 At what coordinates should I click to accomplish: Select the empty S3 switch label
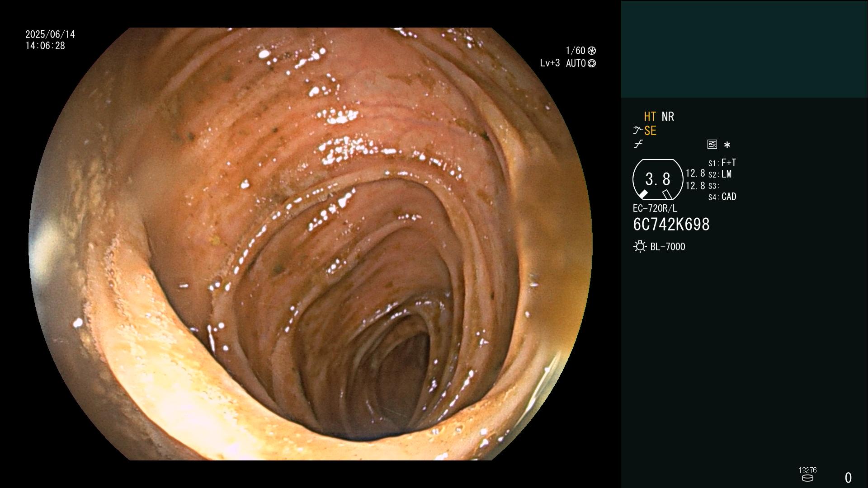pyautogui.click(x=713, y=186)
